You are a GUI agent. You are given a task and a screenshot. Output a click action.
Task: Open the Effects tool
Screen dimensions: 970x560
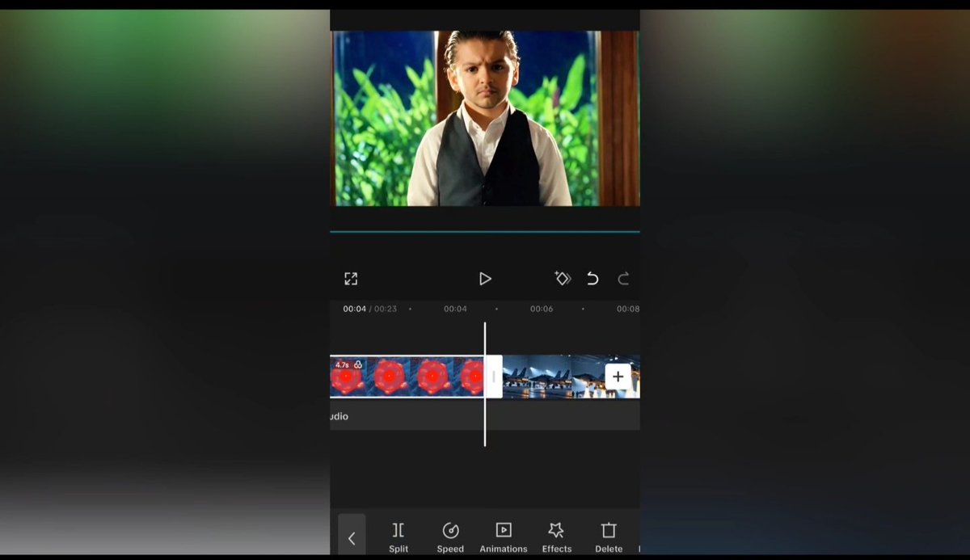(556, 537)
